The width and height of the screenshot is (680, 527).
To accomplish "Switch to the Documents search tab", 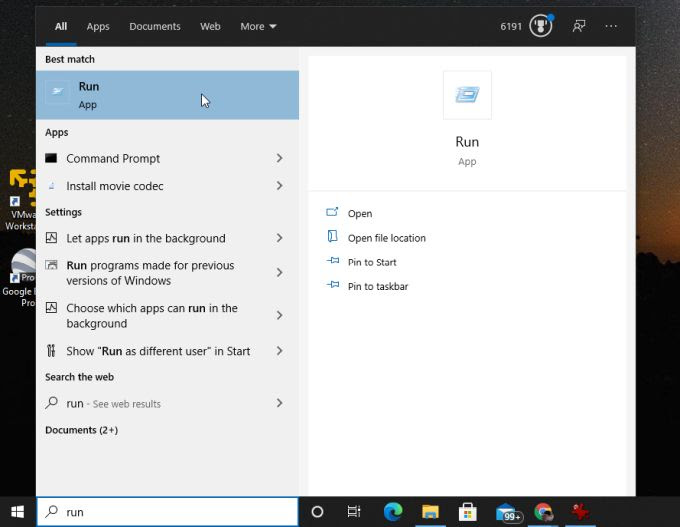I will (155, 26).
